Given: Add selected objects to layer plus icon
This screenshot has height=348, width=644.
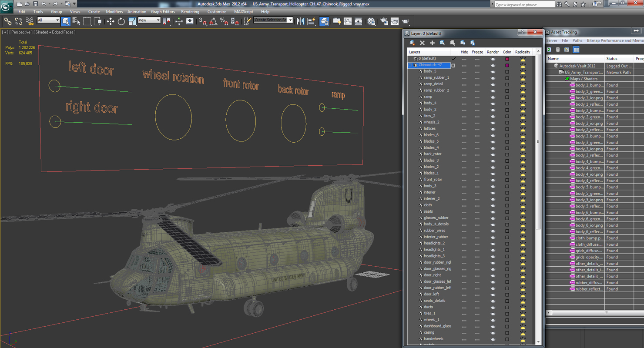Looking at the screenshot, I should 432,43.
